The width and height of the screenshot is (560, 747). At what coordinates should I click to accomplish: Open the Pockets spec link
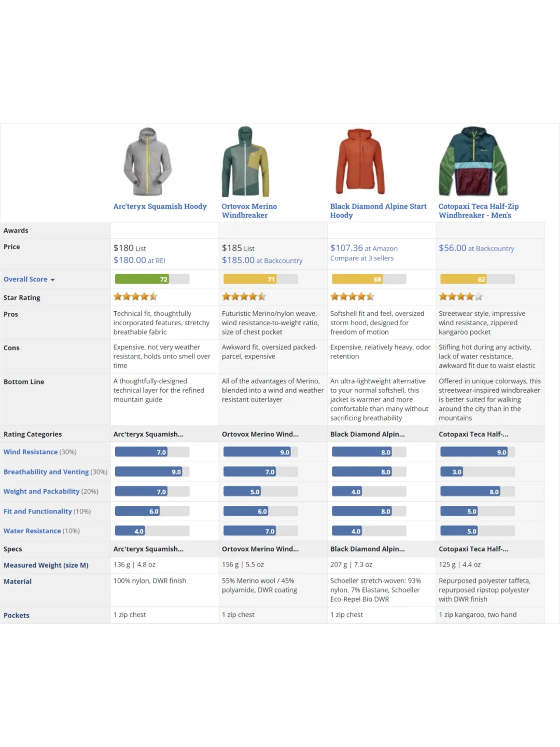[x=17, y=615]
